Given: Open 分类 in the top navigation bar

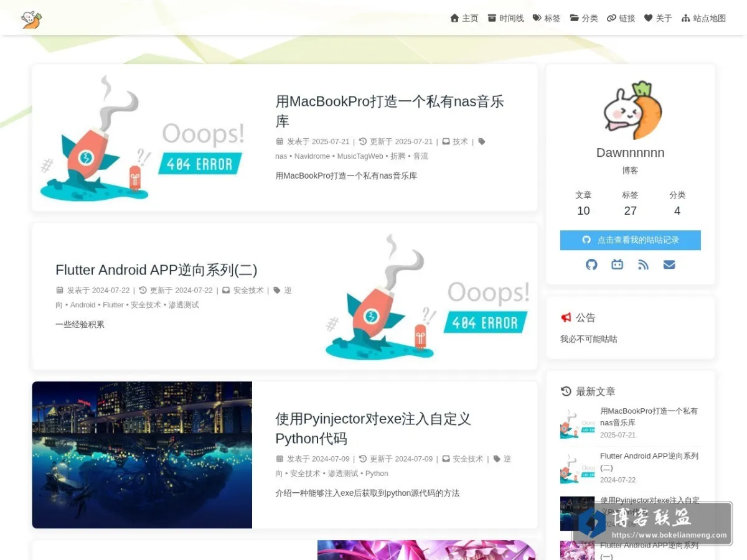Looking at the screenshot, I should [x=584, y=18].
